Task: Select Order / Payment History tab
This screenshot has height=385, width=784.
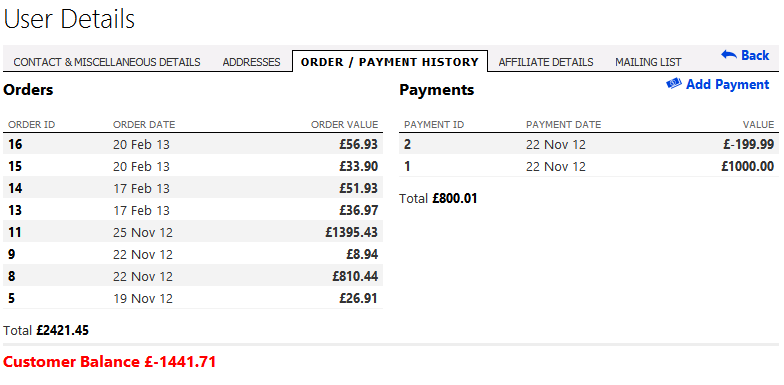Action: [390, 62]
